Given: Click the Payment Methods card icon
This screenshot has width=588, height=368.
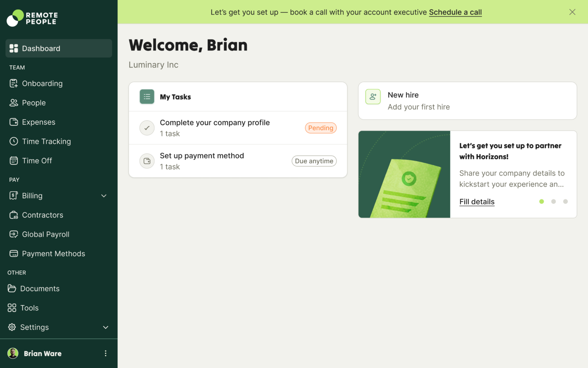Looking at the screenshot, I should point(14,253).
